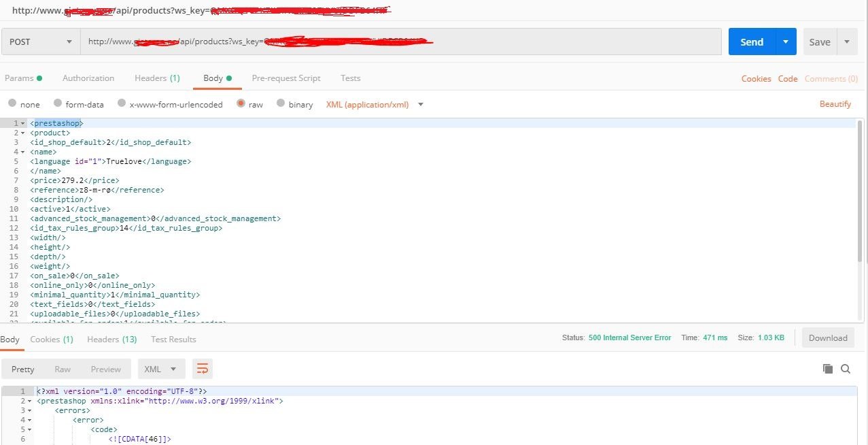
Task: Copy response body to clipboard icon
Action: pos(827,369)
